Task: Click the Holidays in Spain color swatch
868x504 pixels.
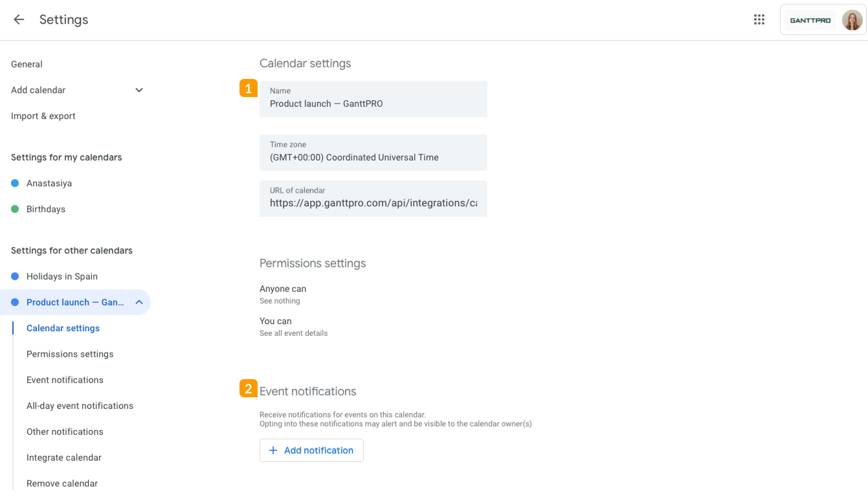Action: [15, 276]
